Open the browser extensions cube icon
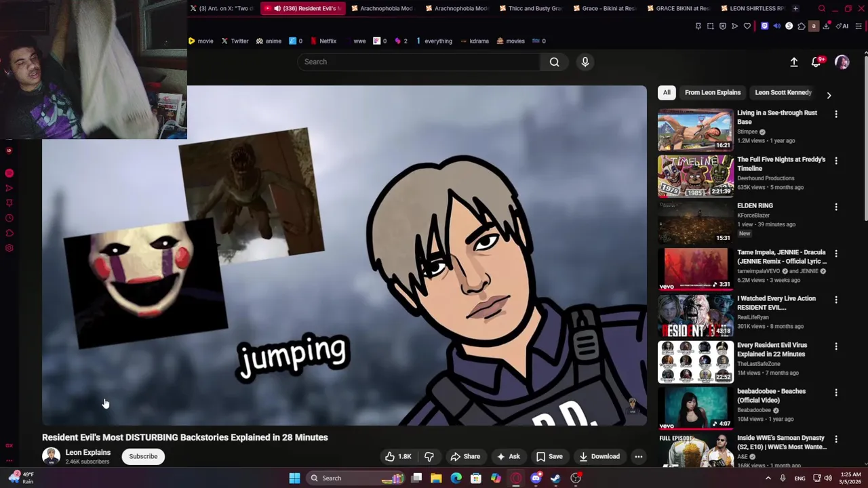Viewport: 868px width, 488px height. (x=801, y=26)
